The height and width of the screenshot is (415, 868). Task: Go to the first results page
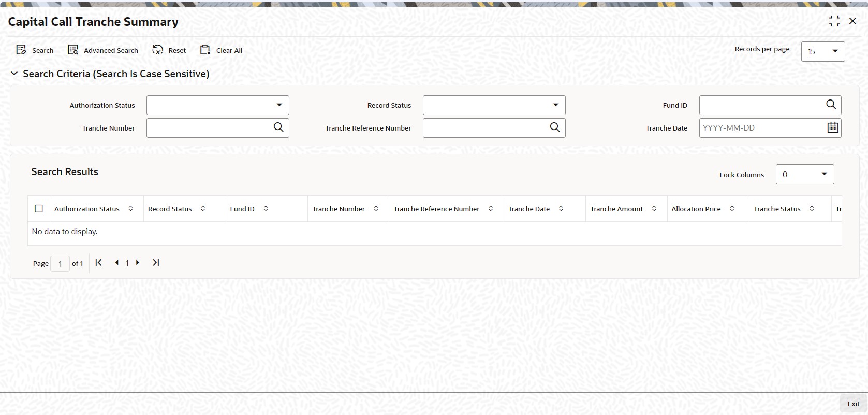tap(98, 263)
